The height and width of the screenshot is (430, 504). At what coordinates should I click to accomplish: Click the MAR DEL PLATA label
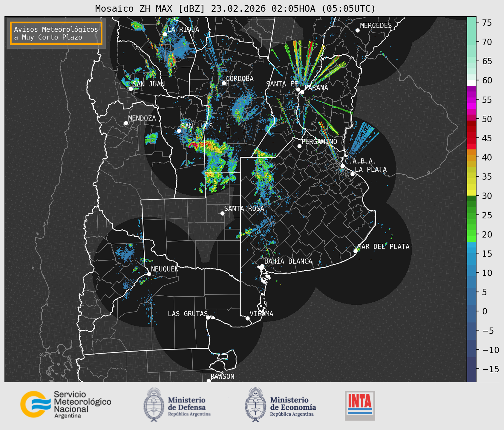383,247
